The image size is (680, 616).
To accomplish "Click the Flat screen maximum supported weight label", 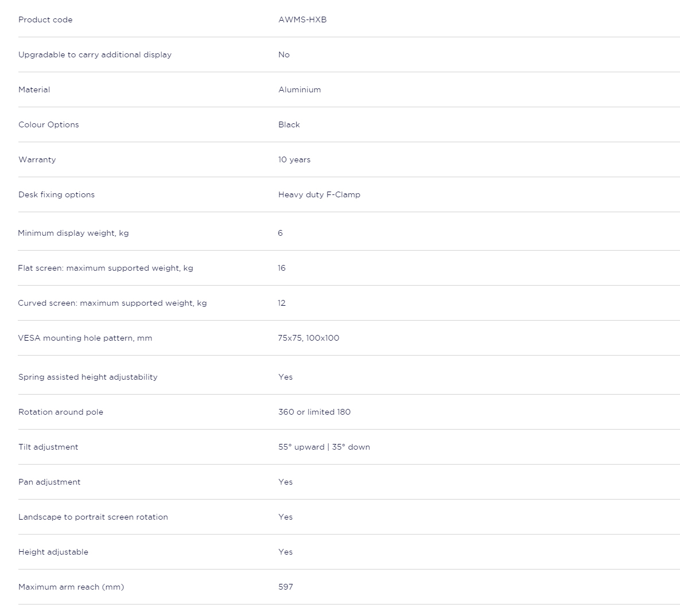I will tap(106, 268).
